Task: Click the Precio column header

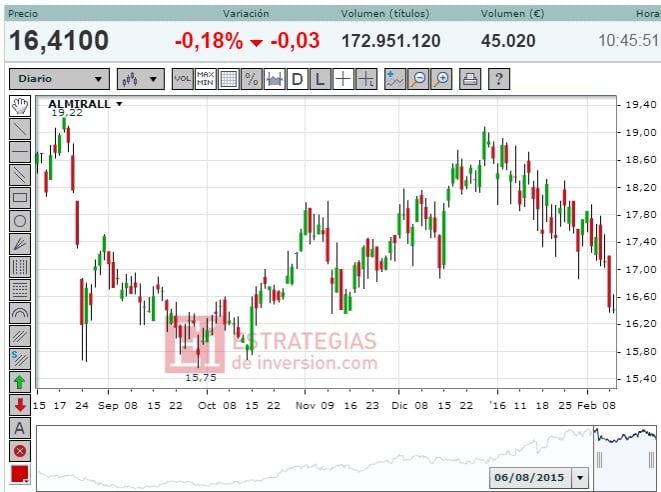Action: 23,13
